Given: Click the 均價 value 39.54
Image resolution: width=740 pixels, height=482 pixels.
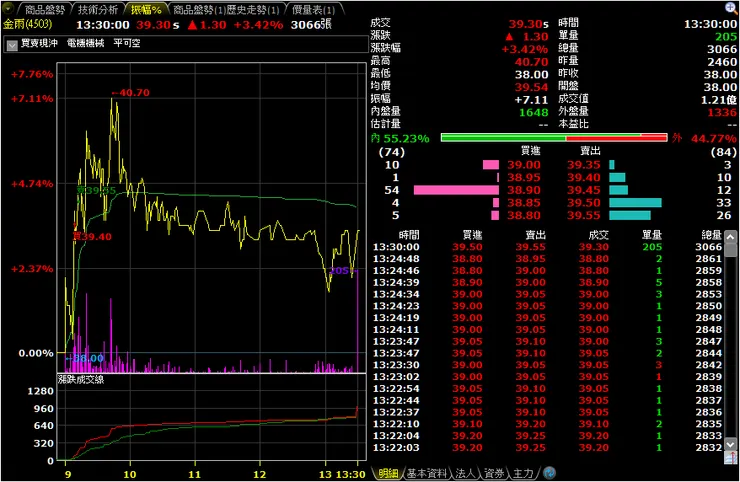Looking at the screenshot, I should [x=531, y=87].
